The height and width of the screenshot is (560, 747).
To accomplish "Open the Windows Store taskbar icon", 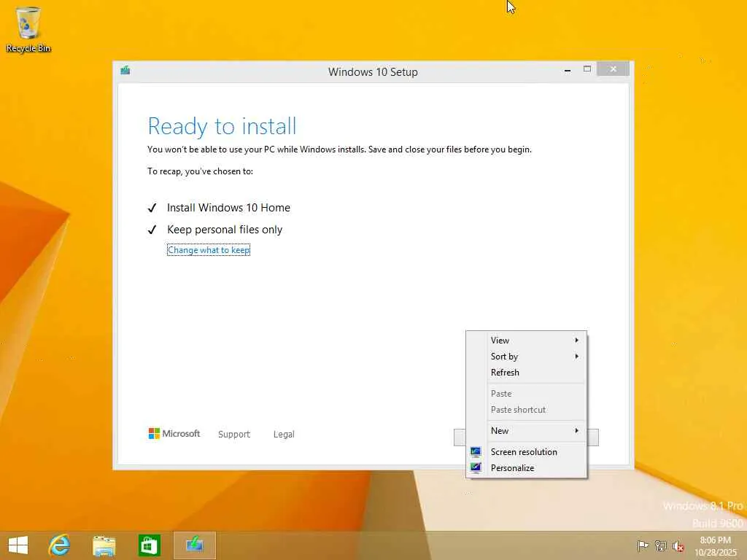I will (149, 545).
